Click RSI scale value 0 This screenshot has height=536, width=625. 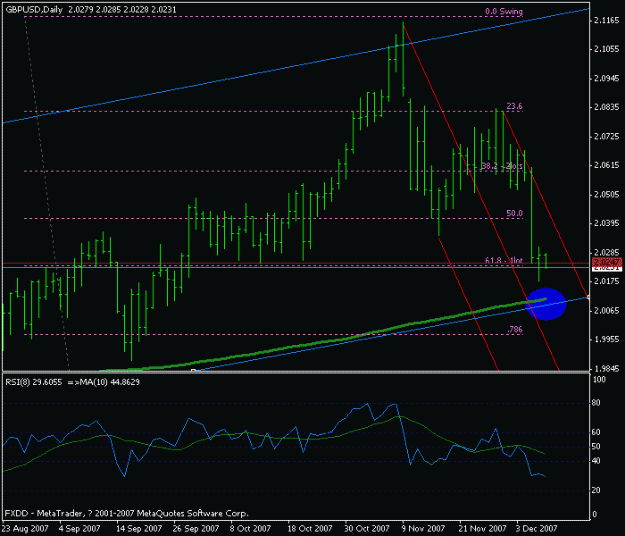click(595, 514)
